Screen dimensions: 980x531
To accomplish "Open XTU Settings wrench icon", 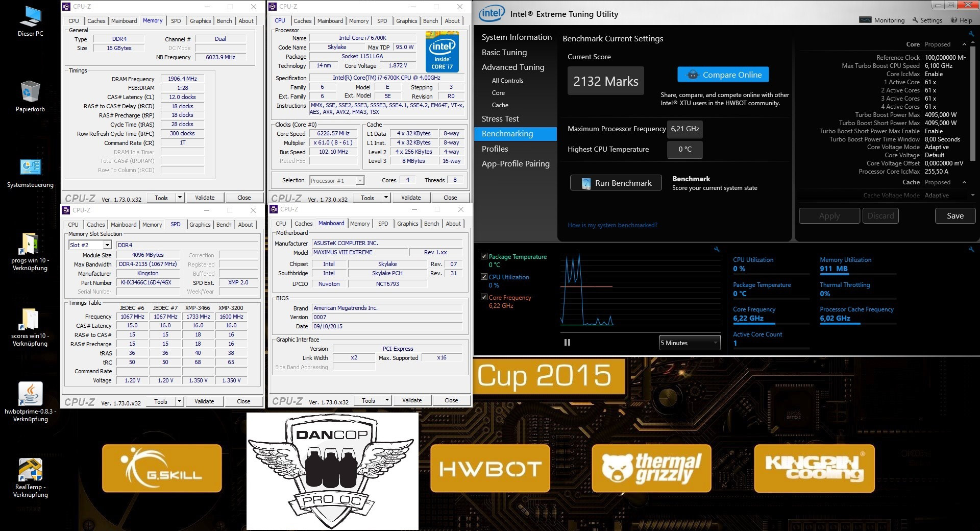I will tap(915, 20).
